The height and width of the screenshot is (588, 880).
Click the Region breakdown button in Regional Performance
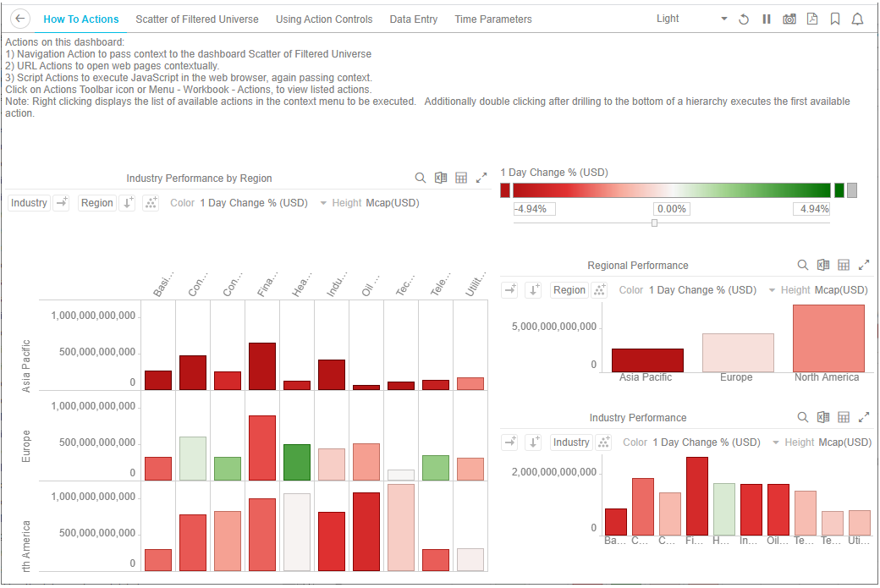click(x=569, y=290)
